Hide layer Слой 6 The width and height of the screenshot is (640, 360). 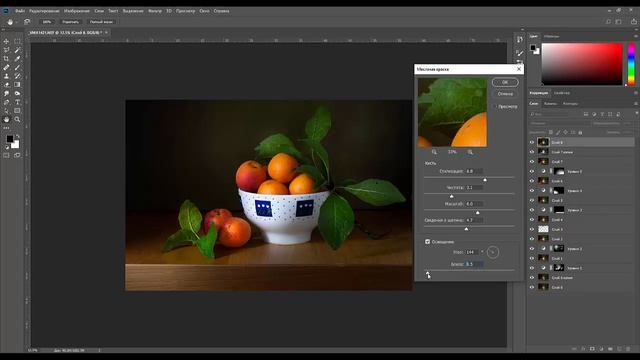click(x=532, y=181)
